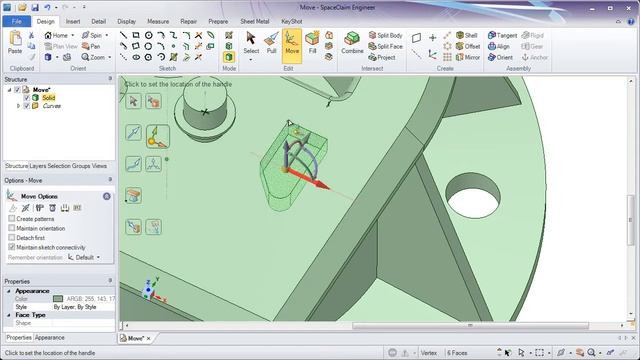640x360 pixels.
Task: Click the Undo icon in title bar
Action: click(47, 7)
